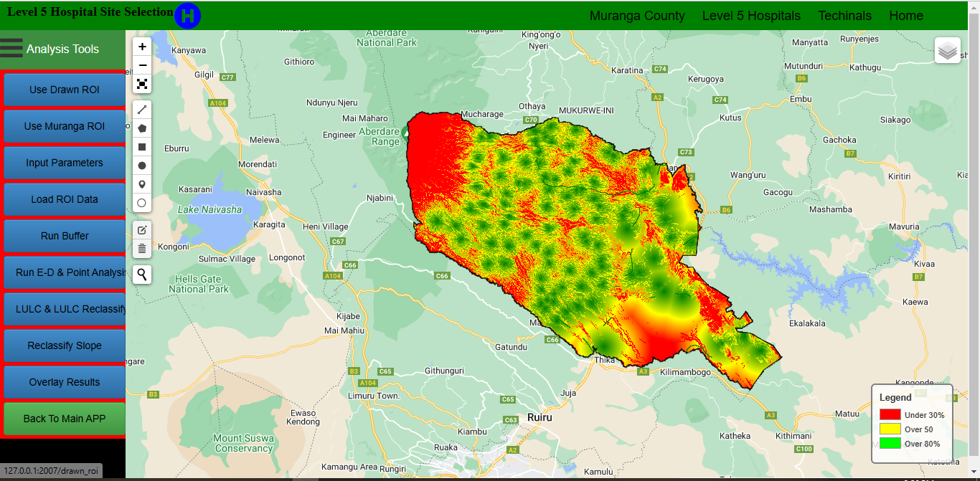The height and width of the screenshot is (481, 980).
Task: Zoom out of the map
Action: pyautogui.click(x=142, y=65)
